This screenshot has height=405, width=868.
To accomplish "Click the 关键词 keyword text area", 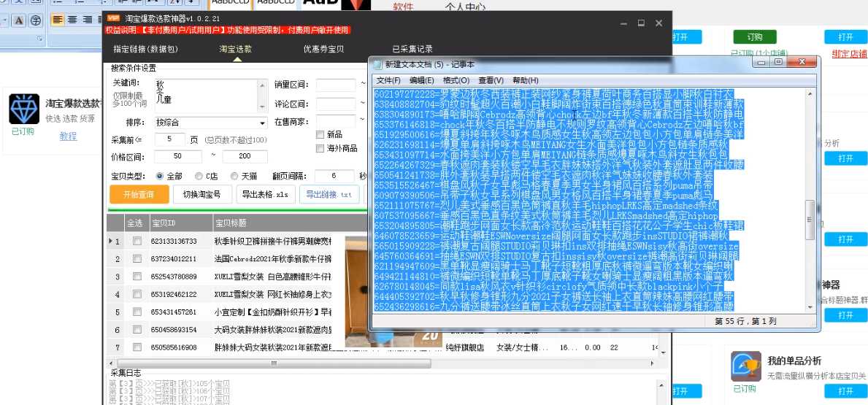I will tap(207, 95).
